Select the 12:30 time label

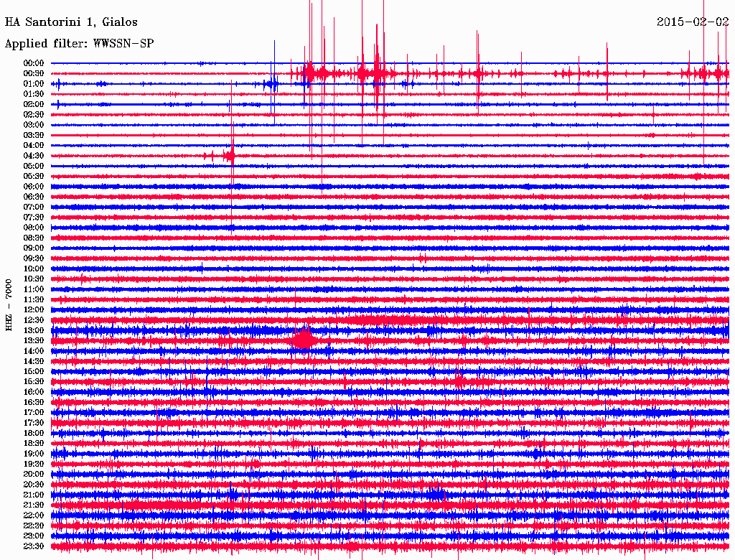34,320
